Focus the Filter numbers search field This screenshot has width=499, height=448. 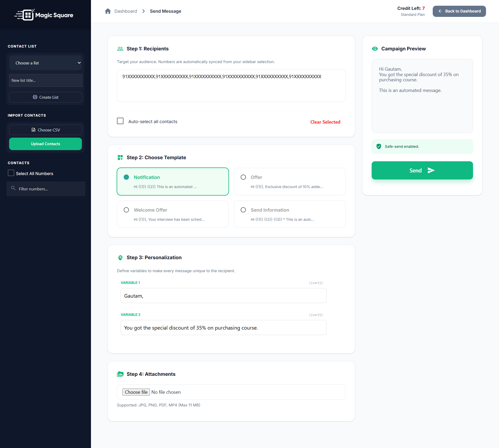pos(46,189)
